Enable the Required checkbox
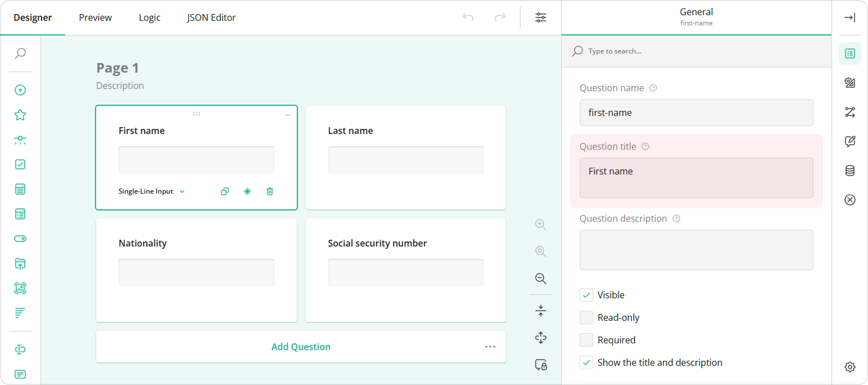Screen dimensions: 868x385 point(586,339)
